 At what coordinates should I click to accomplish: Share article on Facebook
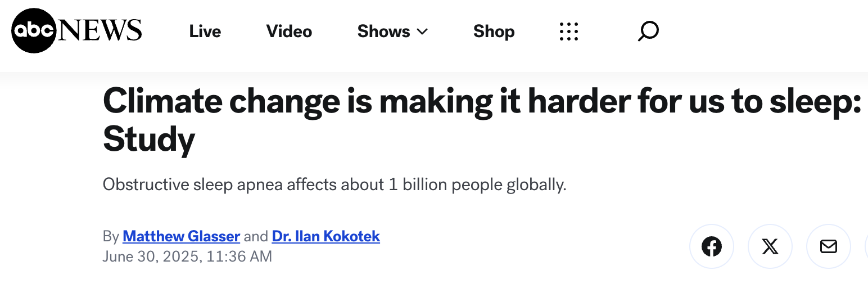point(712,246)
